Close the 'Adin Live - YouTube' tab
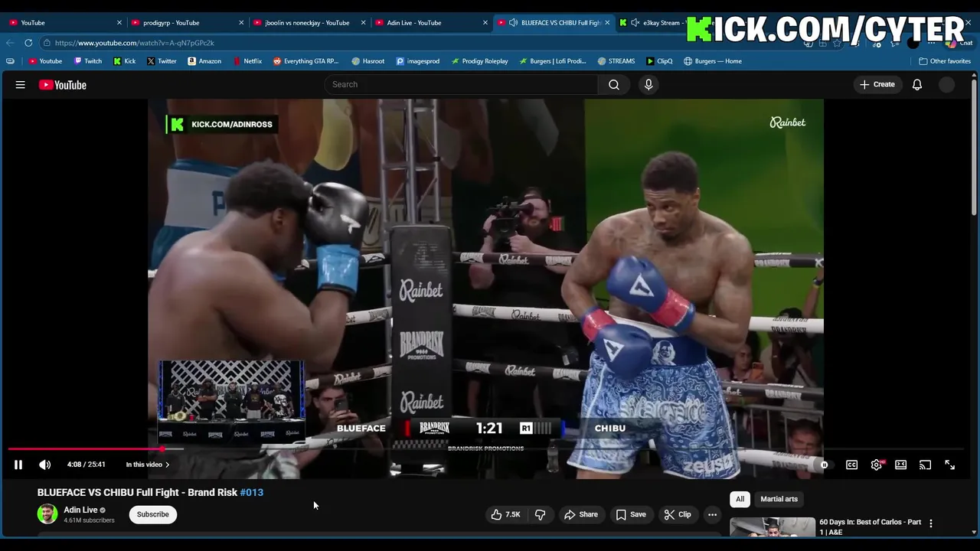 tap(485, 22)
